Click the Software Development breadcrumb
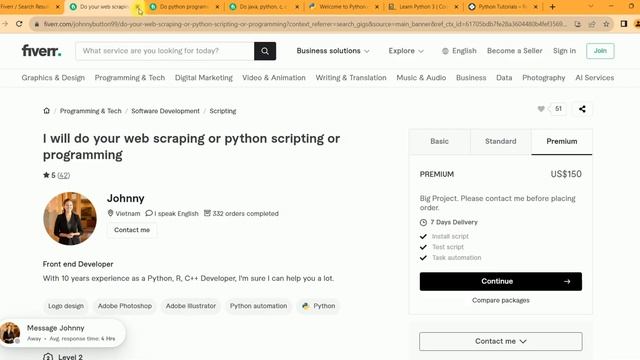Viewport: 640px width, 360px height. (x=165, y=111)
